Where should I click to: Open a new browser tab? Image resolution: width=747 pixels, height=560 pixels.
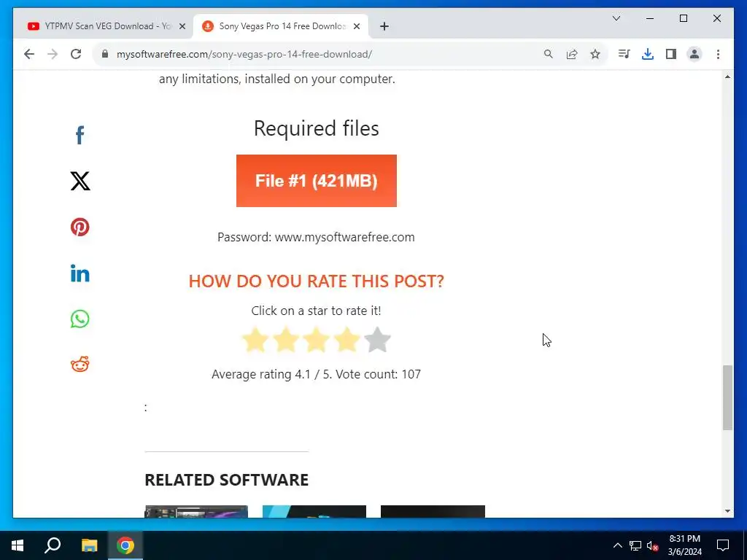point(384,26)
